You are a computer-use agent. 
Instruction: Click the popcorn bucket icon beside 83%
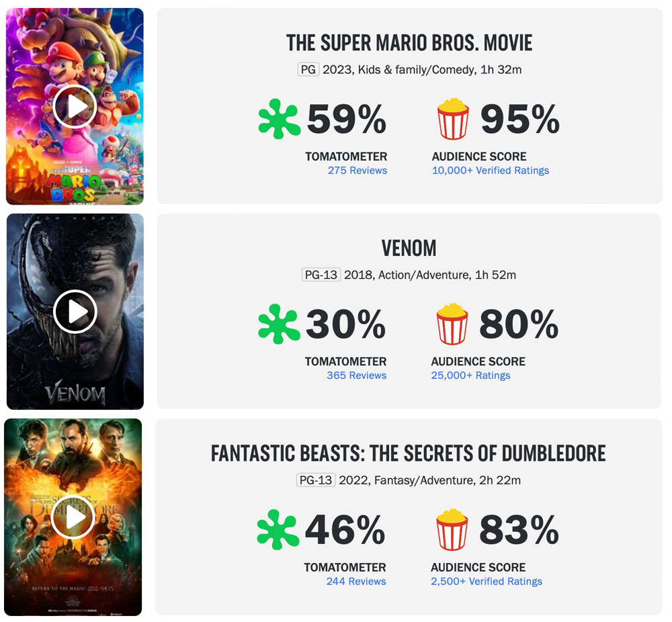point(452,529)
